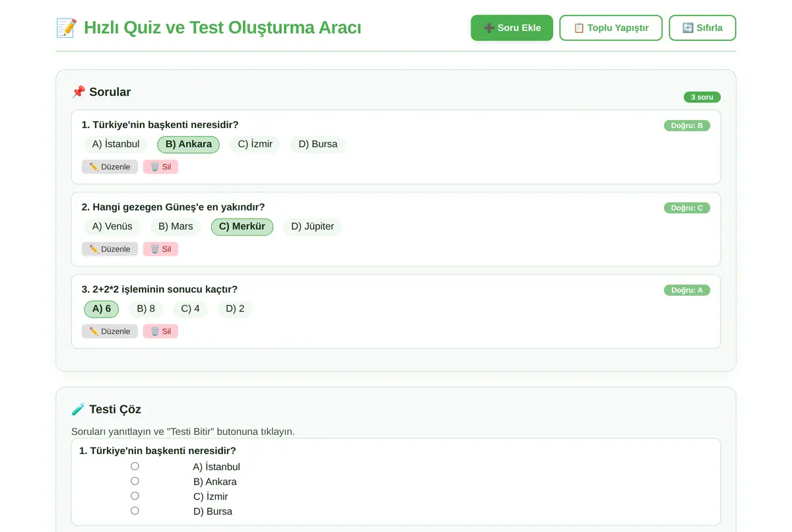Reset the quiz with Sıfırla
The height and width of the screenshot is (532, 792).
702,28
